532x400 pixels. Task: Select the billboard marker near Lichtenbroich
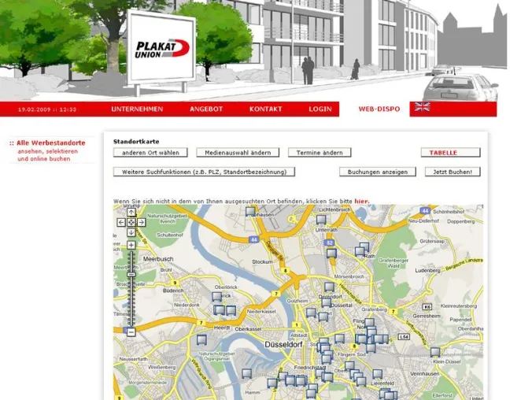tap(321, 220)
